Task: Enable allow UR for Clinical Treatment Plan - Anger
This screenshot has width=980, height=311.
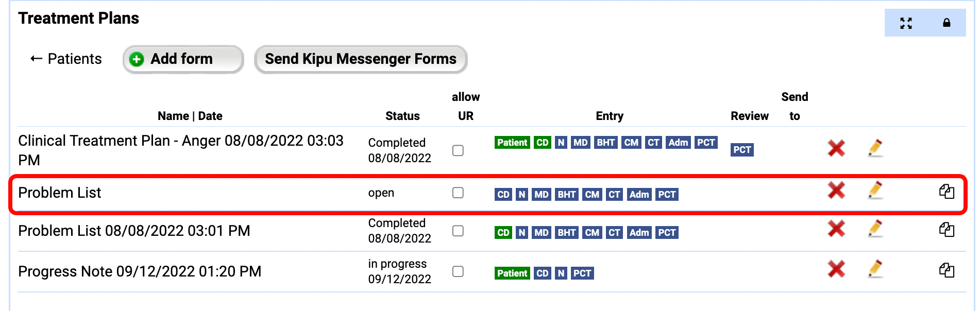Action: [458, 150]
